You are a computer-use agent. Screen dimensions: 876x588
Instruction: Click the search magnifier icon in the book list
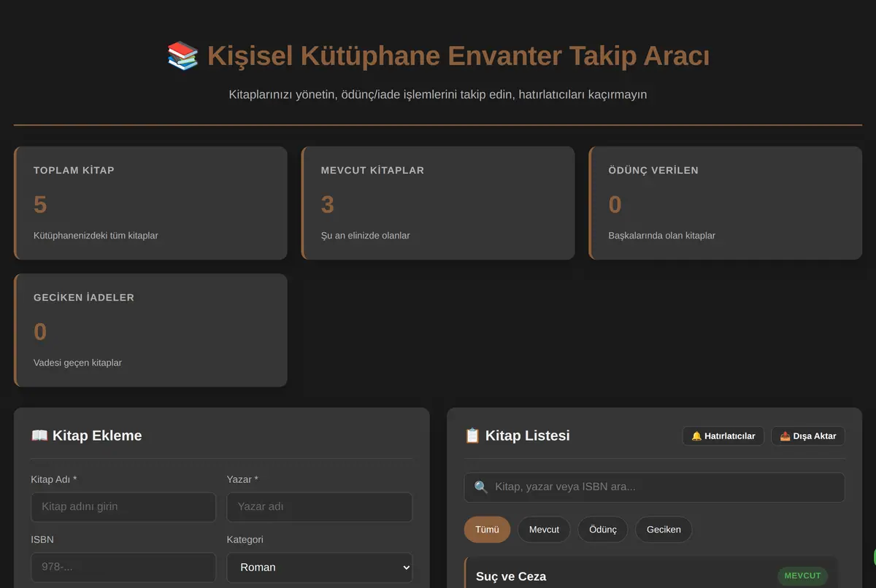(481, 487)
